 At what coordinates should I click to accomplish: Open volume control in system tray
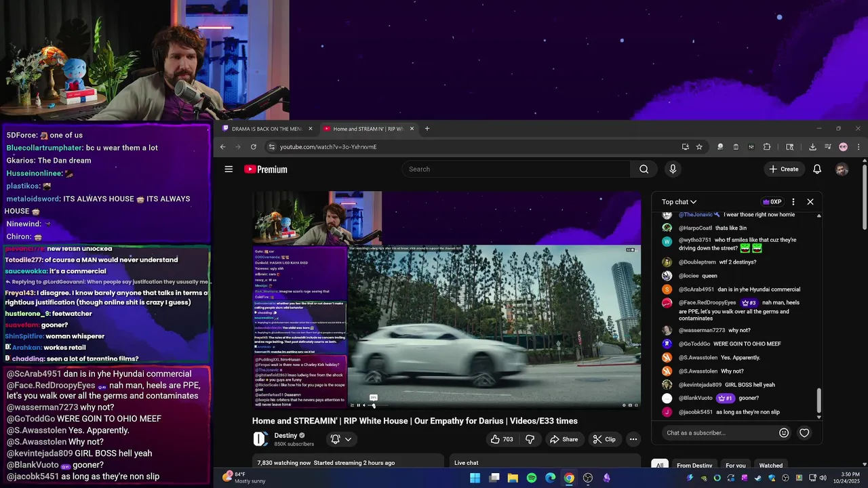[823, 478]
